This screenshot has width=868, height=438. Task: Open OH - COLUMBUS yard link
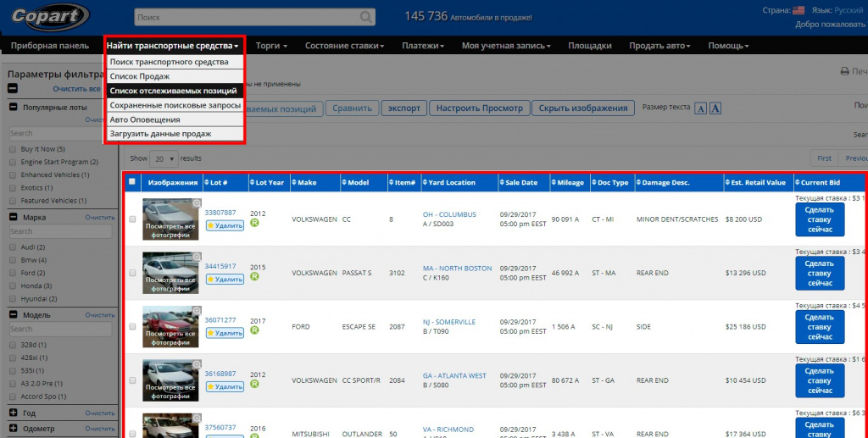point(449,214)
